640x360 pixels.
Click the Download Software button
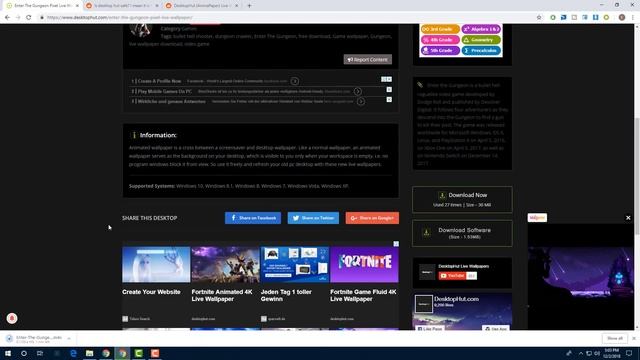pos(462,233)
